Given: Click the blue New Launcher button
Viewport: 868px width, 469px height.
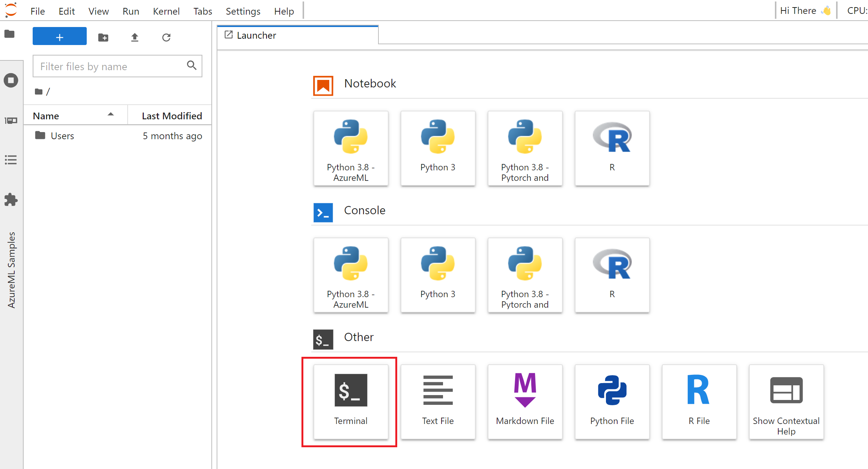Looking at the screenshot, I should 59,36.
